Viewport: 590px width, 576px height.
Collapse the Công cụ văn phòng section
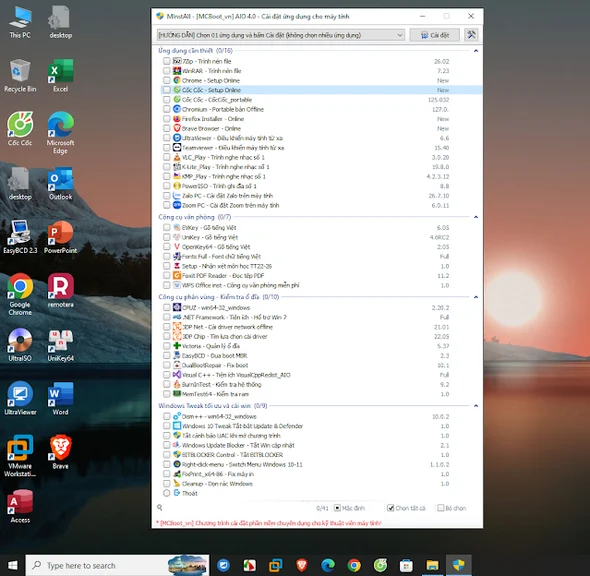click(476, 217)
